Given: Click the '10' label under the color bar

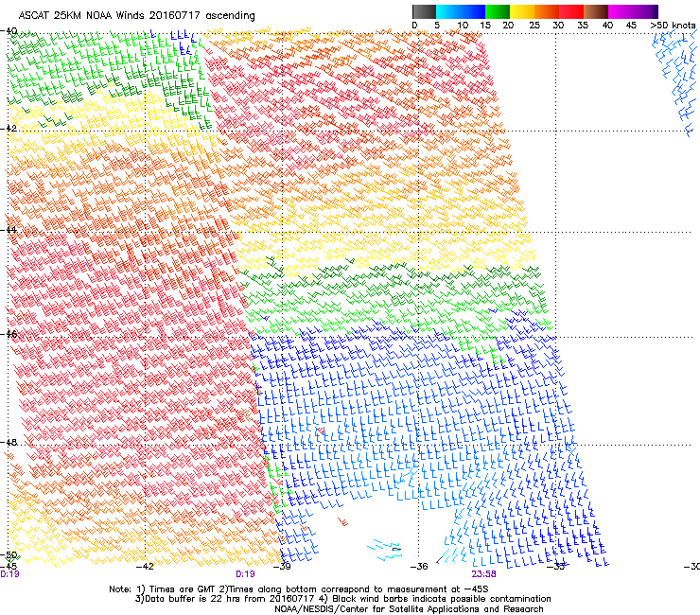Looking at the screenshot, I should click(x=463, y=26).
